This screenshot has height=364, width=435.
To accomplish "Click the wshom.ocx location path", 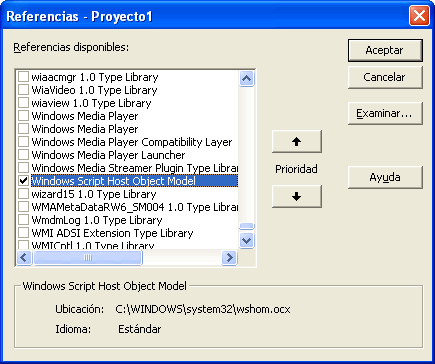I will 203,309.
